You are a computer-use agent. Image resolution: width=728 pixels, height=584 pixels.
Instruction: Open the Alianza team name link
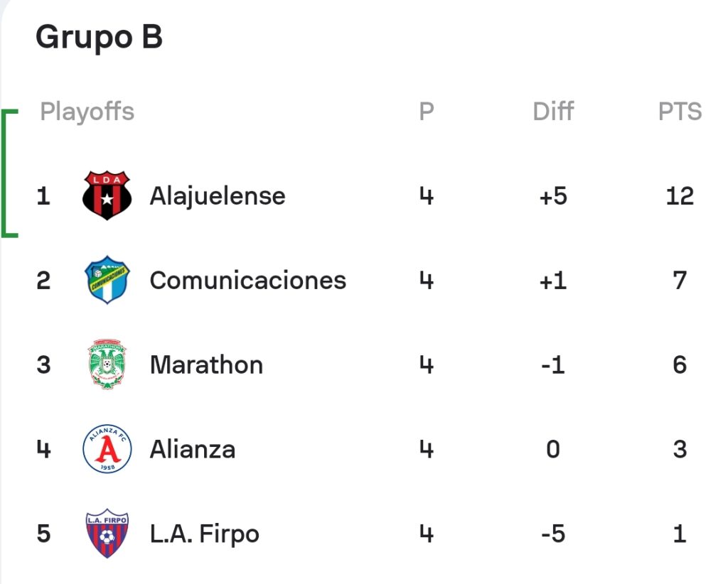coord(192,449)
